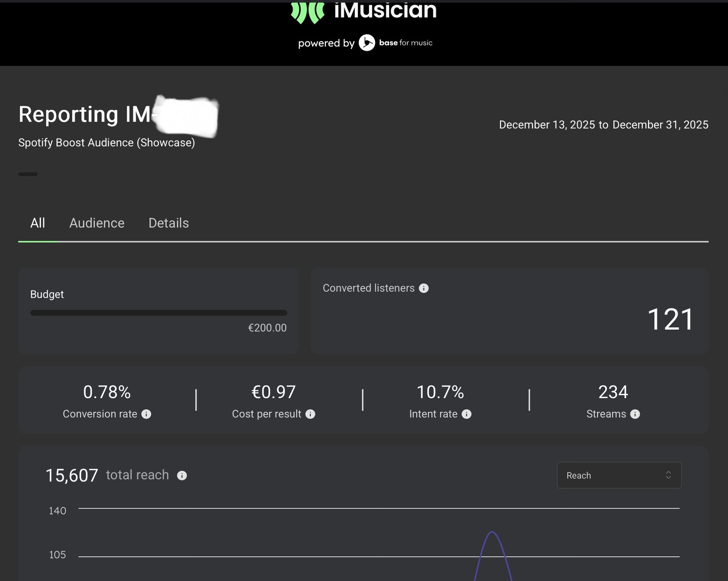728x581 pixels.
Task: Click the Conversion rate info icon
Action: pyautogui.click(x=146, y=414)
